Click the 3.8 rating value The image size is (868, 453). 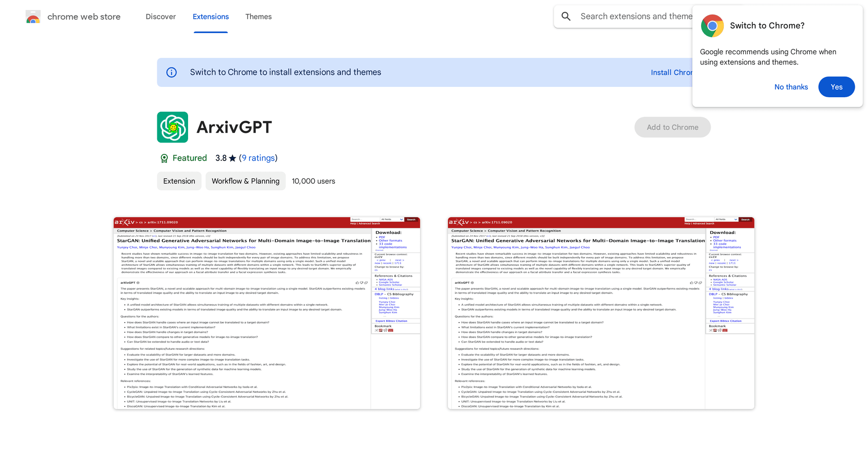(221, 158)
